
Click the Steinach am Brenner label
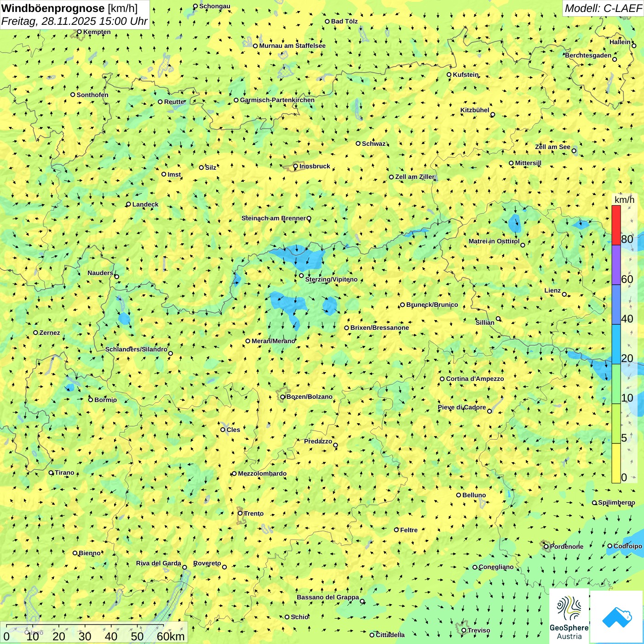point(273,218)
